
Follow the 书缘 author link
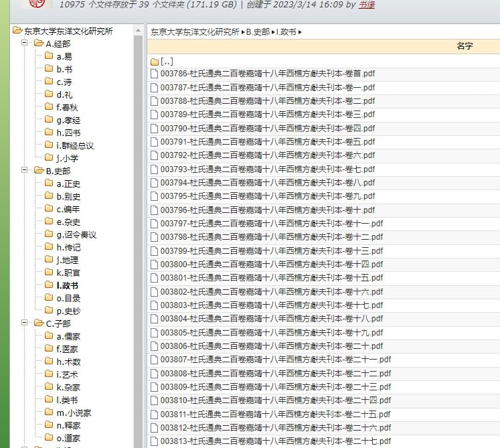click(x=367, y=5)
